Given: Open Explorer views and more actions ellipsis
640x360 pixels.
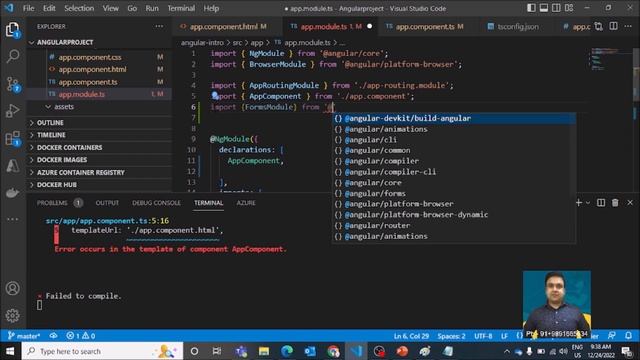Looking at the screenshot, I should 159,26.
